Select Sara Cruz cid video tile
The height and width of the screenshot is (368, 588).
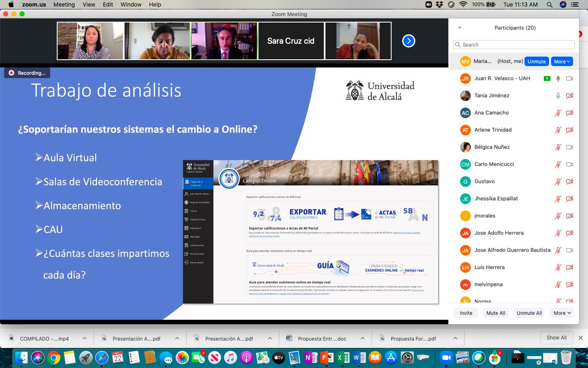[x=291, y=41]
